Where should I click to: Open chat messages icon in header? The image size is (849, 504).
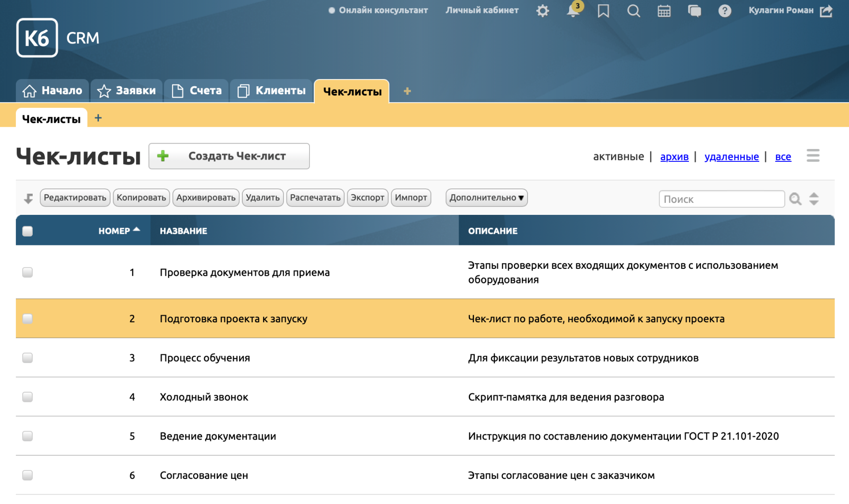point(694,11)
